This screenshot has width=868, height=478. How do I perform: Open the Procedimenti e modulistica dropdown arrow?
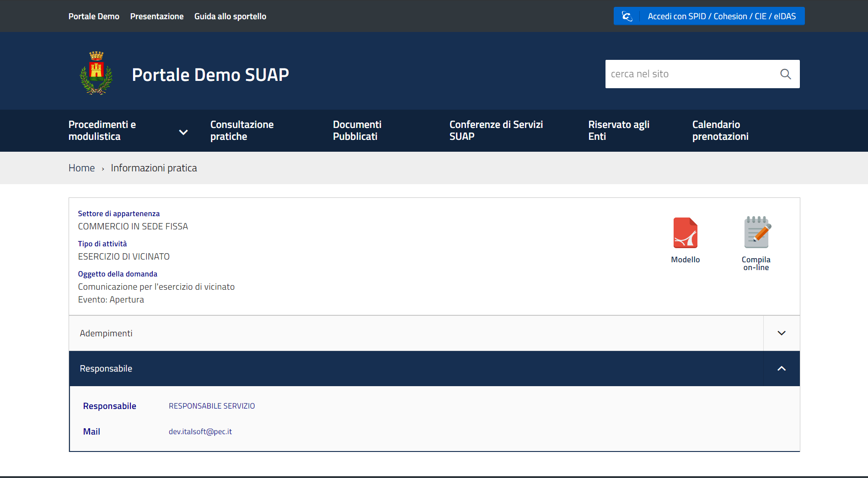click(x=183, y=133)
